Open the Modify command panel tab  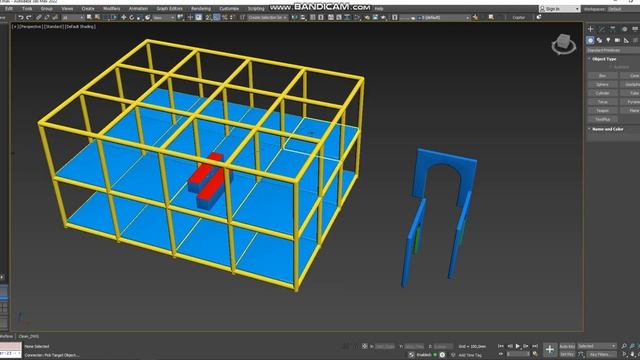(602, 29)
